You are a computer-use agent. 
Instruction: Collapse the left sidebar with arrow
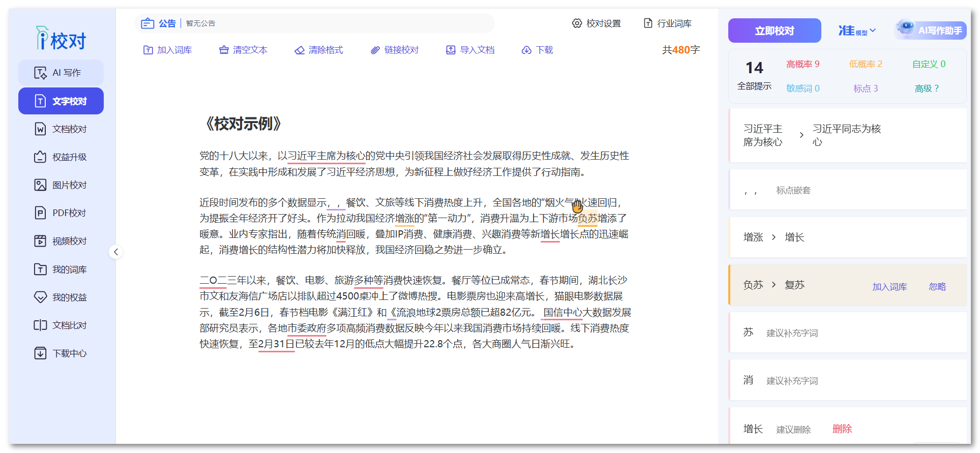[x=116, y=252]
